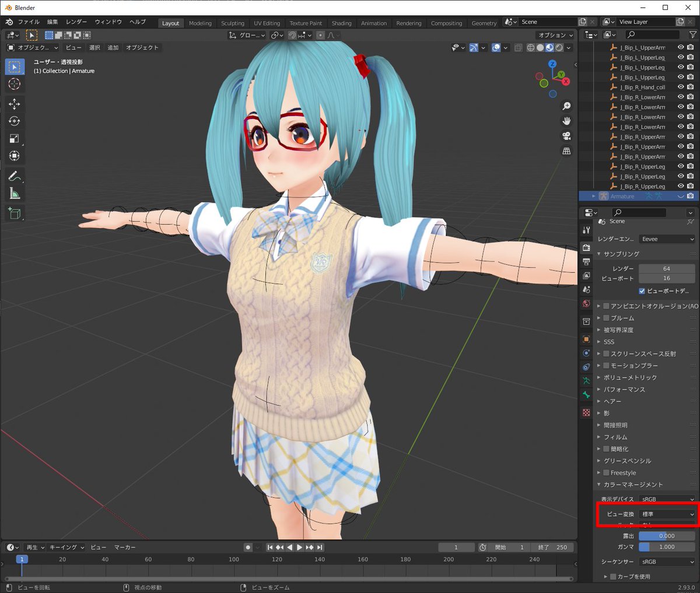Viewport: 700px width, 593px height.
Task: Switch to rendered viewport shading
Action: coord(559,48)
